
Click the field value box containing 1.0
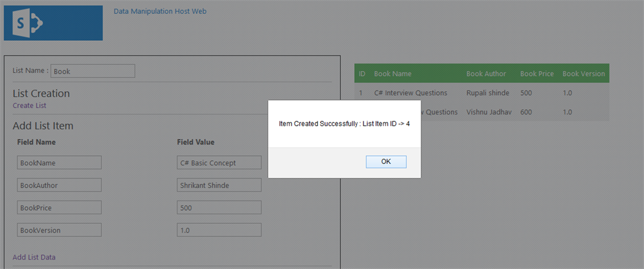point(219,230)
